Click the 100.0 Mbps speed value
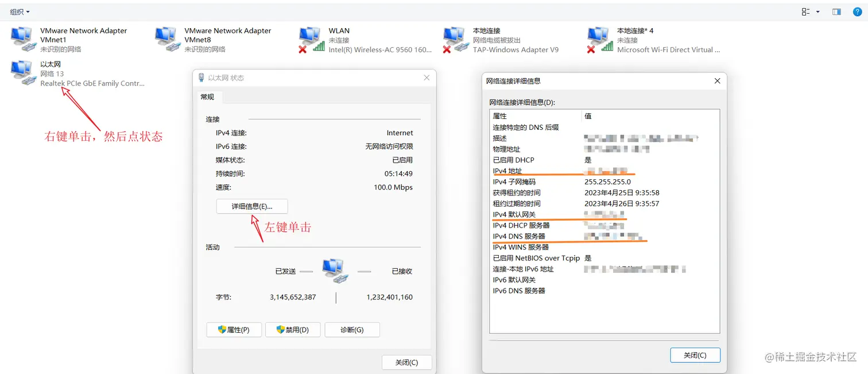 (x=393, y=187)
